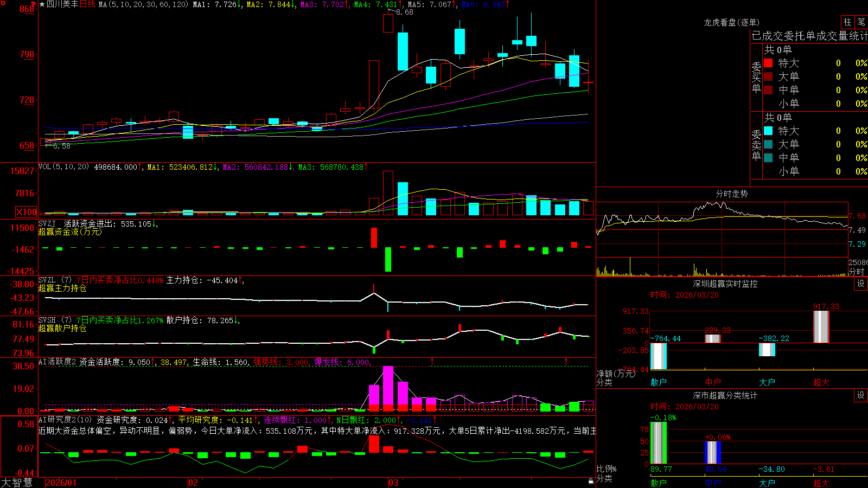
Task: Click the lock icon at chart bottom right
Action: tap(591, 481)
